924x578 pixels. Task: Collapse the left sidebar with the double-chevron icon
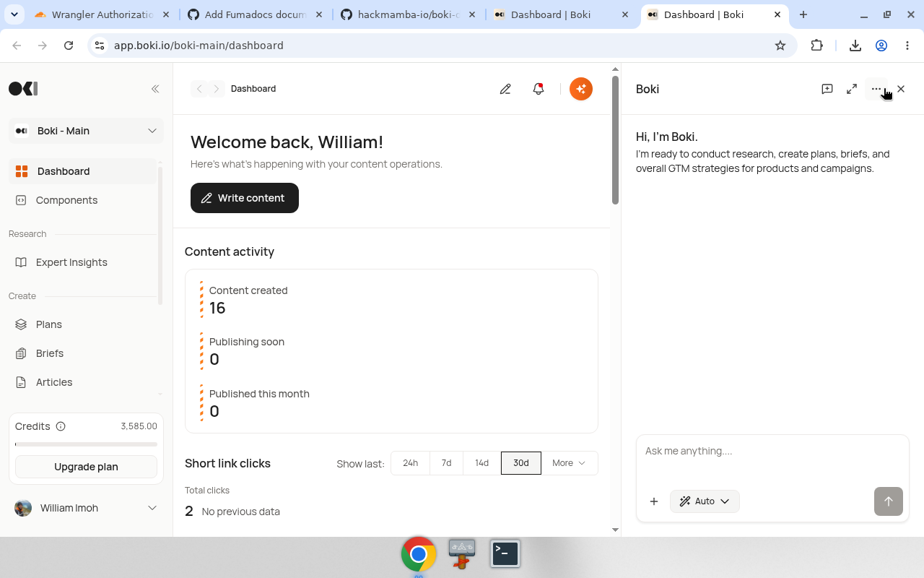(155, 89)
